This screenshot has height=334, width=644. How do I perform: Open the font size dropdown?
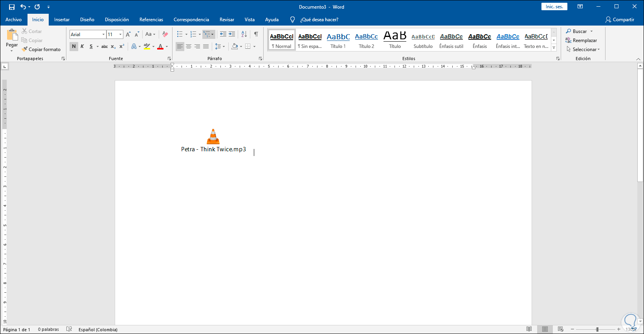coord(120,35)
